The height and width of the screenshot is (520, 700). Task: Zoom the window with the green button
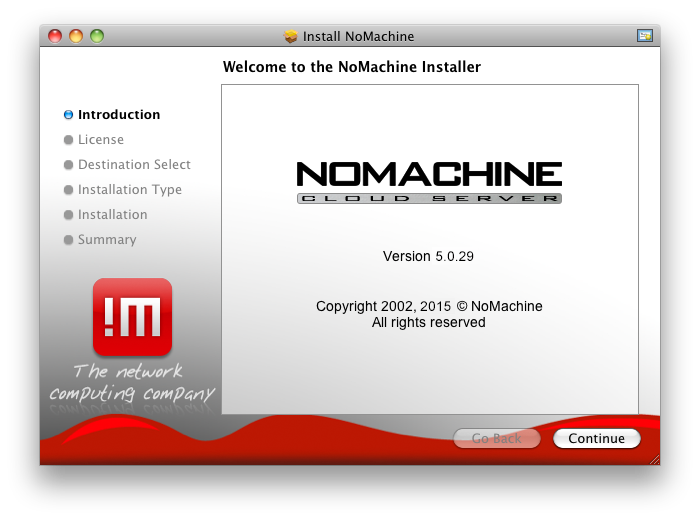point(97,36)
